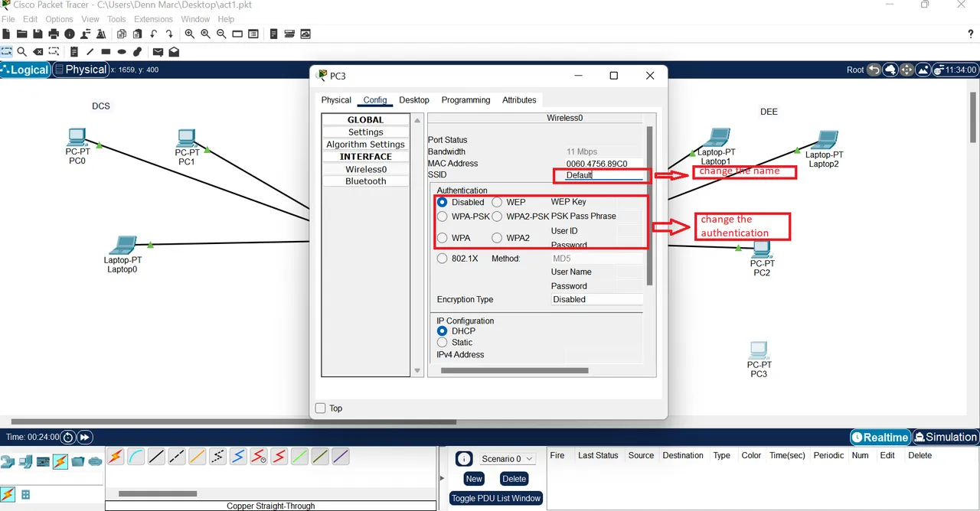
Task: Choose the Draw Ellipse tool
Action: click(122, 52)
